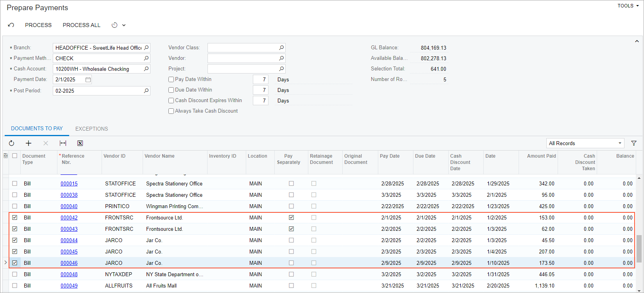Open the TOOLS dropdown menu
This screenshot has height=293, width=644.
click(x=628, y=6)
